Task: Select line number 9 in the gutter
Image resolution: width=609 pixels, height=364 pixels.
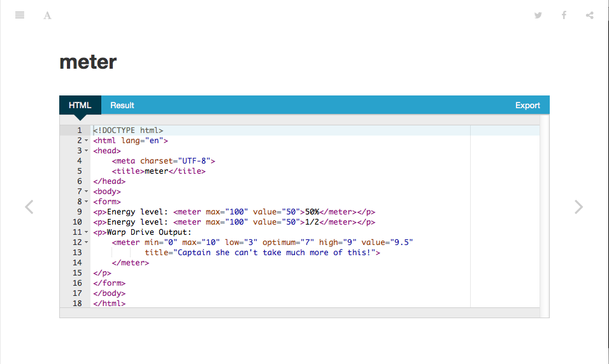Action: pos(80,212)
